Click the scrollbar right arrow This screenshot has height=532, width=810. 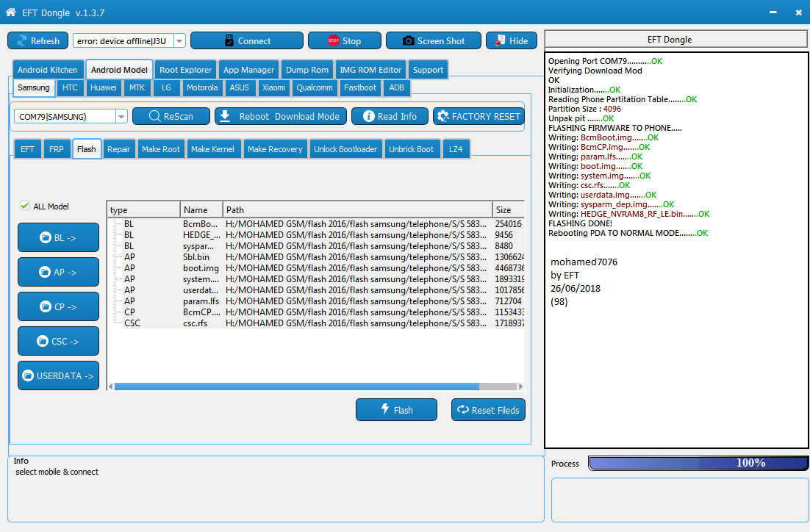tap(520, 387)
